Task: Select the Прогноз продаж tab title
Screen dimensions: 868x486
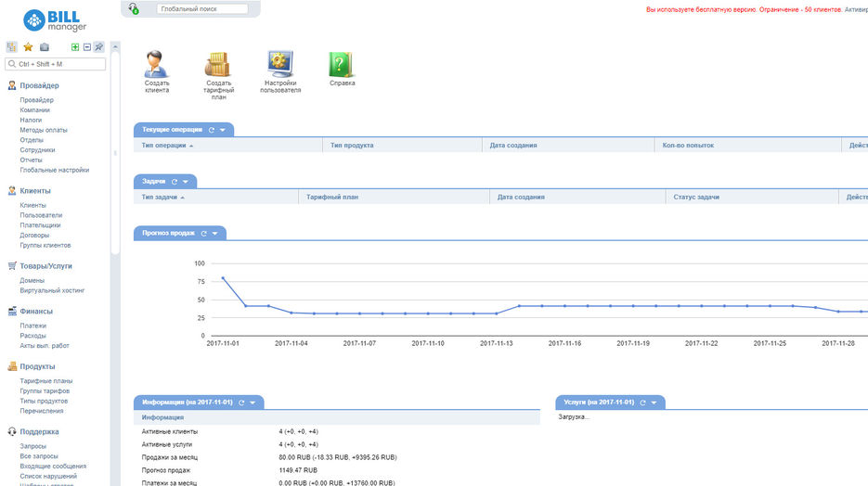Action: click(x=168, y=234)
